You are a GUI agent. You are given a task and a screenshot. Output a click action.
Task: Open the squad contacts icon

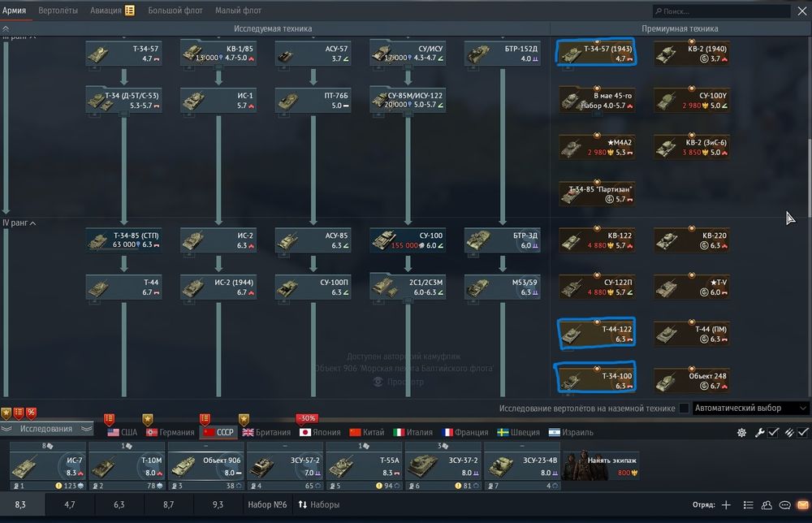pos(767,505)
